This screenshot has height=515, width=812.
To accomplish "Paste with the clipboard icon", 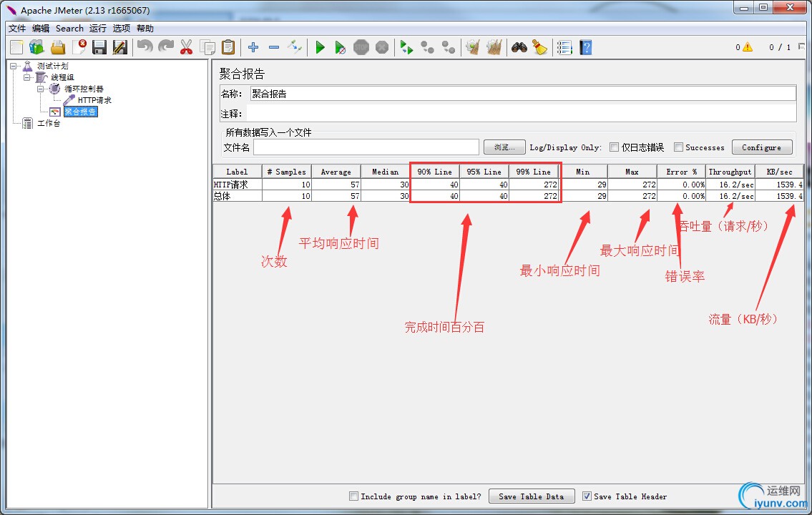I will tap(228, 48).
